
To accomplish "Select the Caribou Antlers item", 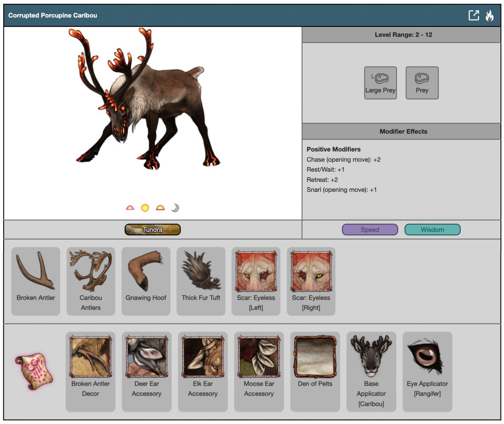I will point(91,281).
